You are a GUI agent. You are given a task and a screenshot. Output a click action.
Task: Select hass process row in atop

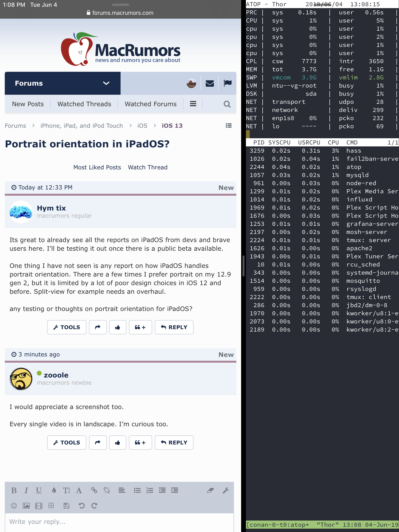pos(322,151)
